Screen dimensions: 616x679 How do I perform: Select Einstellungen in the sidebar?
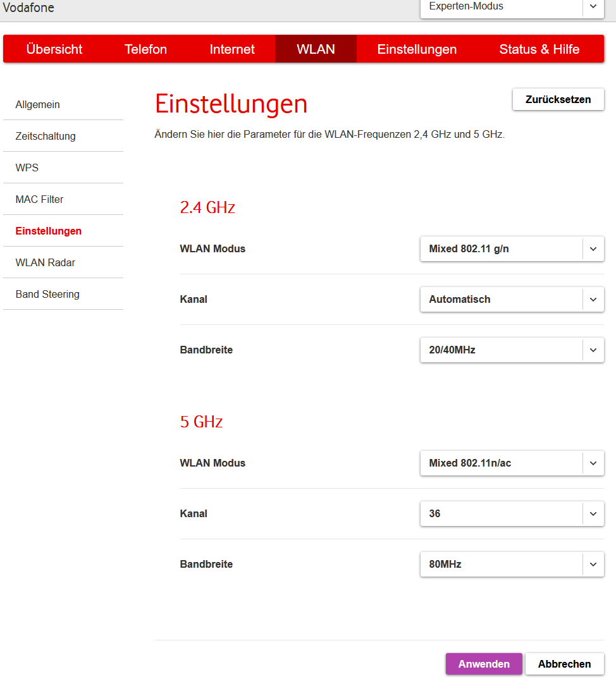pyautogui.click(x=63, y=231)
